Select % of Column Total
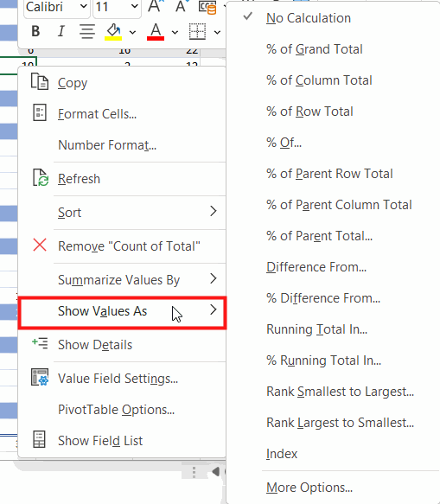Image resolution: width=440 pixels, height=504 pixels. 319,80
